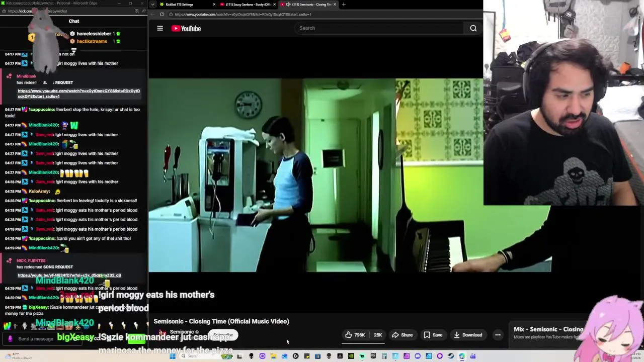The width and height of the screenshot is (644, 362).
Task: Open Microsoft Edge taskbar icon
Action: coord(462,356)
